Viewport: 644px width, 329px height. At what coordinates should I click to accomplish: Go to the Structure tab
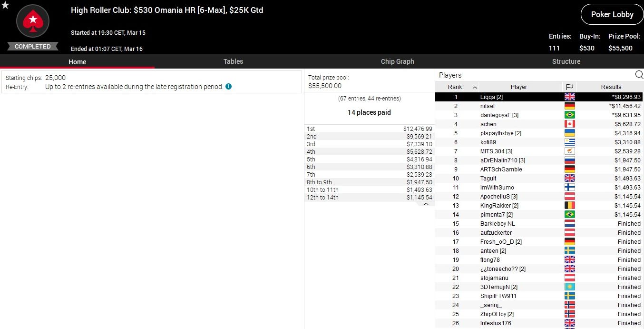point(566,61)
